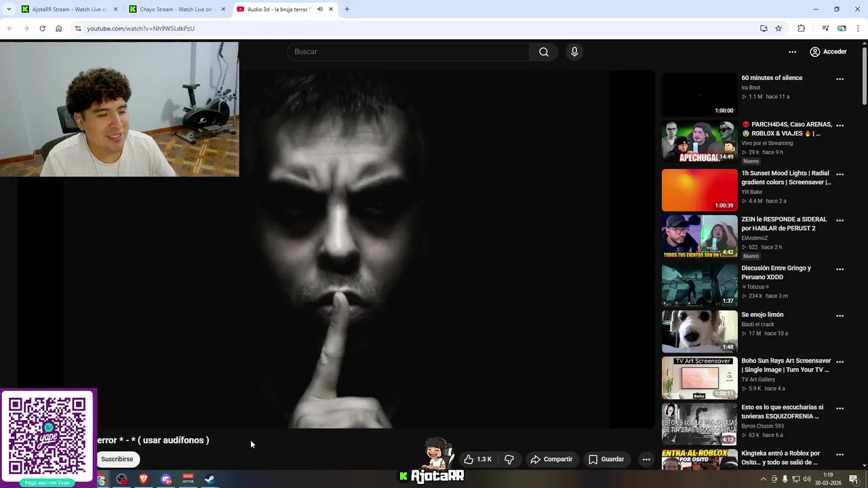Image resolution: width=868 pixels, height=488 pixels.
Task: Open 'ElAndenoZ' channel name
Action: click(755, 238)
